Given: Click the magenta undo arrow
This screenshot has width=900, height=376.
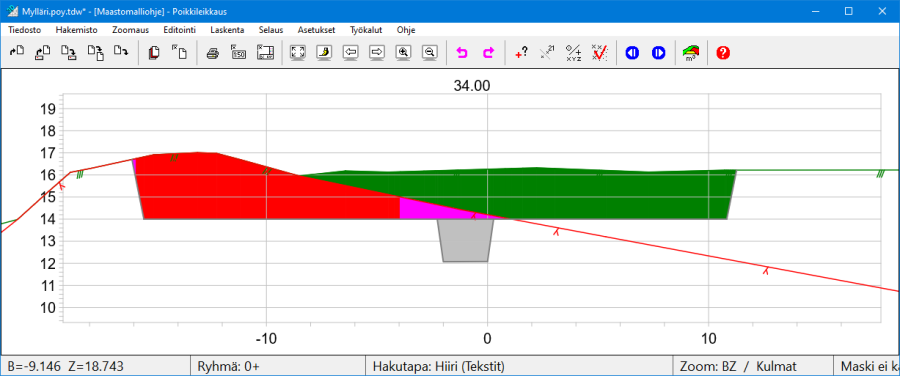Looking at the screenshot, I should (x=461, y=53).
